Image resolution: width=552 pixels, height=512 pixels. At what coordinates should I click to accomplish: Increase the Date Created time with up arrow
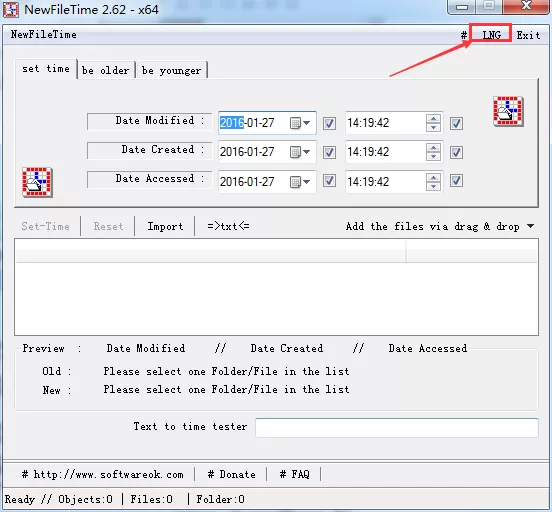(x=433, y=148)
